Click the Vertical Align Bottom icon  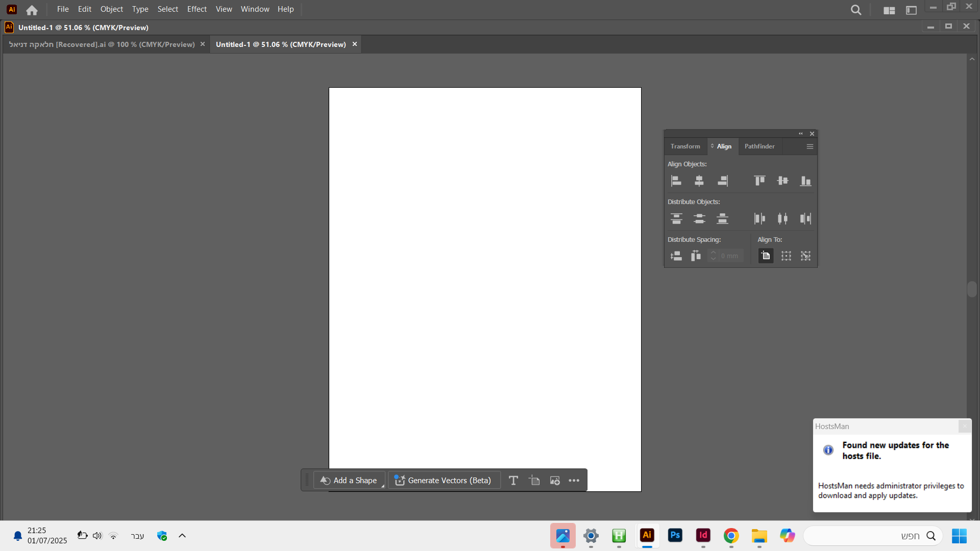coord(805,181)
